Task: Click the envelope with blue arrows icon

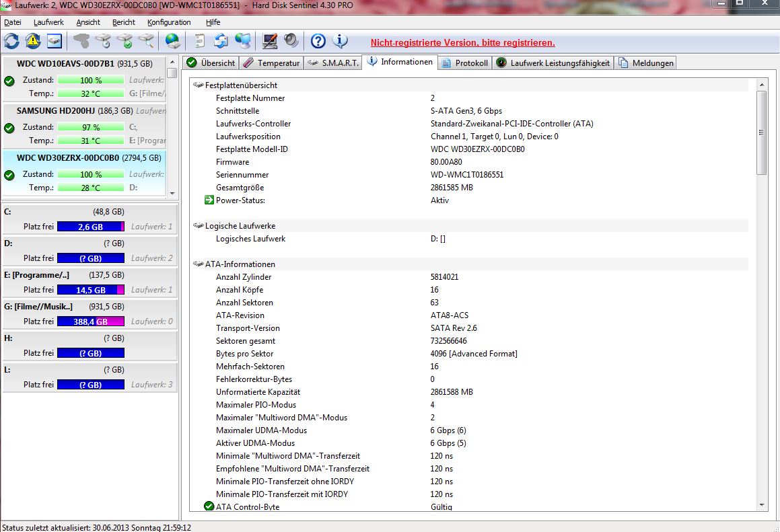Action: (x=221, y=41)
